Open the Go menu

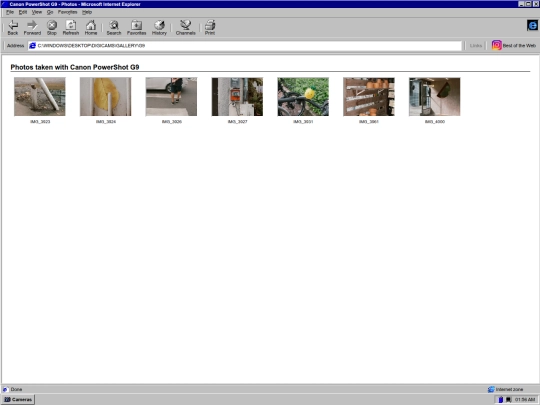tap(50, 12)
